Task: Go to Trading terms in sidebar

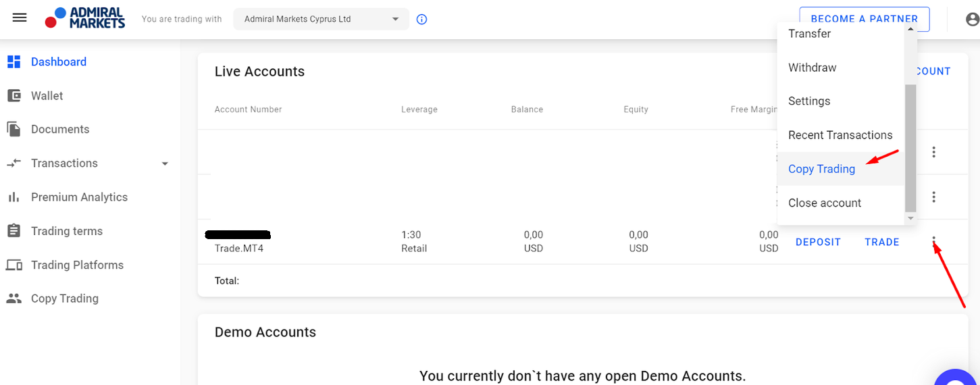Action: [66, 231]
